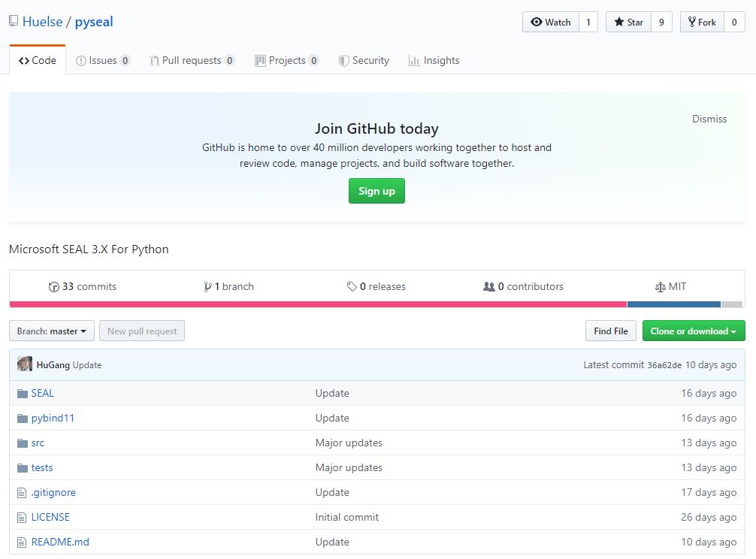Open the tests row's Major updates commit
The image size is (756, 559).
point(349,467)
